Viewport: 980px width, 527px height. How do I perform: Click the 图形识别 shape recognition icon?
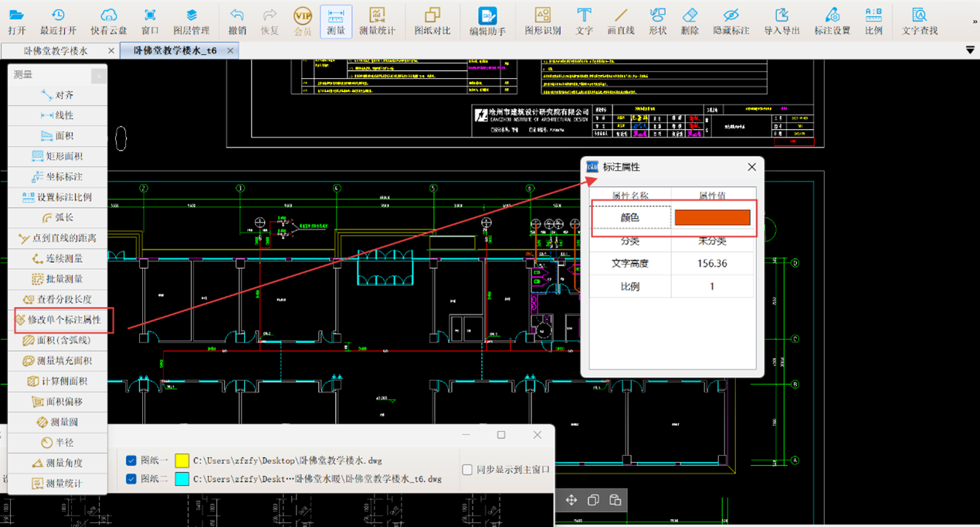click(542, 20)
